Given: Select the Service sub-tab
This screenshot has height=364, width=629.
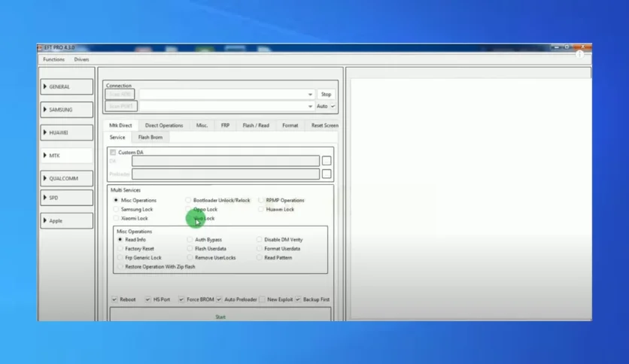Looking at the screenshot, I should click(117, 137).
